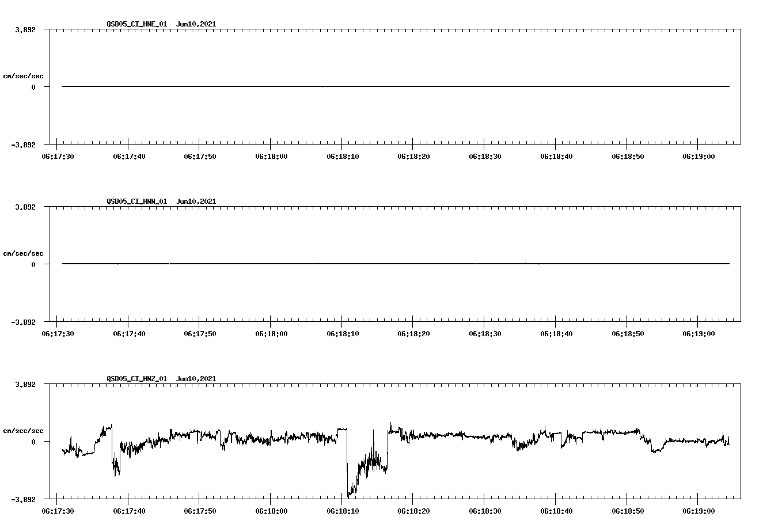The width and height of the screenshot is (782, 532).
Task: Pick 06:18:50 time label under HNZ plot
Action: (627, 511)
